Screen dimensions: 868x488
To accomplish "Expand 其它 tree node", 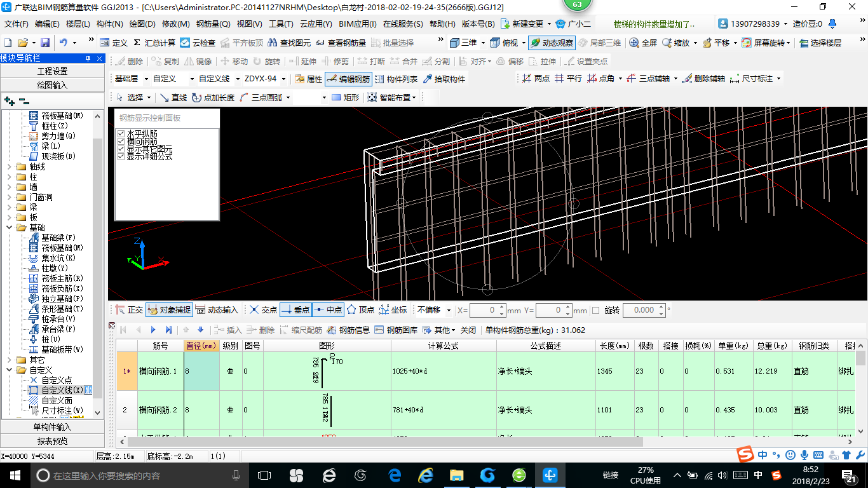I will tap(8, 360).
